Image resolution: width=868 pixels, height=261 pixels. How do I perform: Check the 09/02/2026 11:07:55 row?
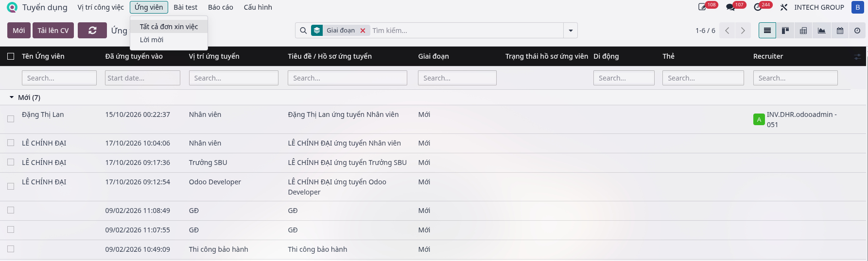coord(11,229)
